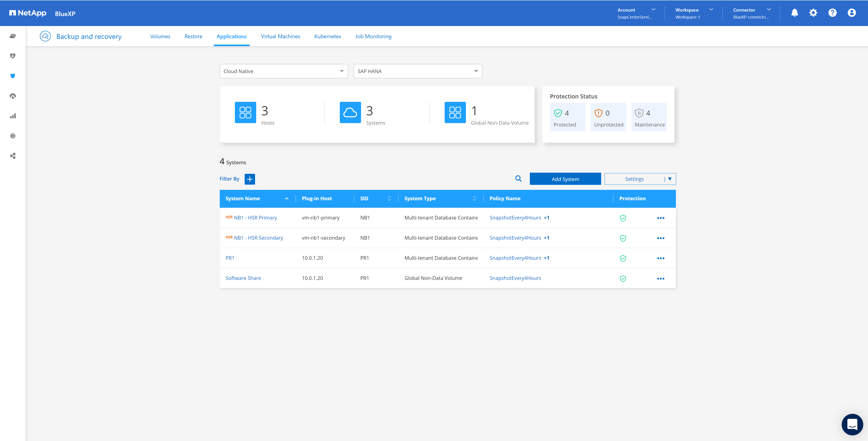This screenshot has height=441, width=868.
Task: Switch to the Job Monitoring tab
Action: coord(373,36)
